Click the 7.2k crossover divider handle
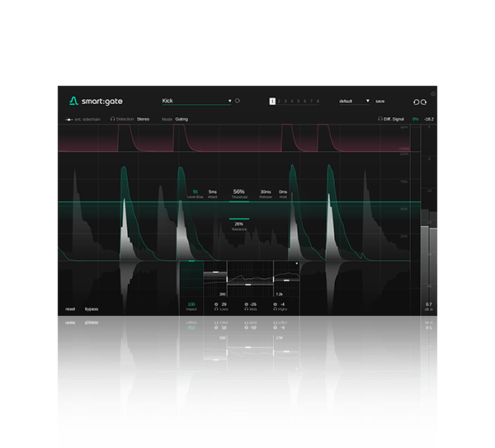This screenshot has width=495, height=448. point(273,280)
